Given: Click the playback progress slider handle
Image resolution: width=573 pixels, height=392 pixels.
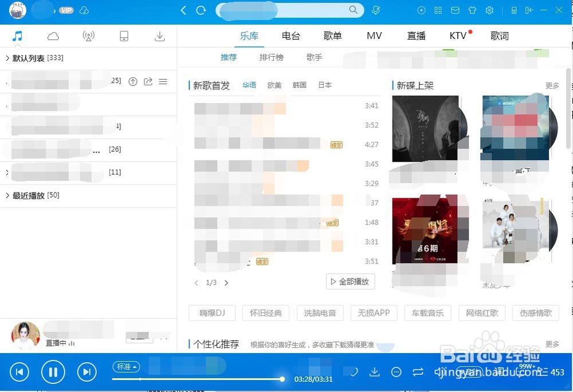Looking at the screenshot, I should [282, 379].
